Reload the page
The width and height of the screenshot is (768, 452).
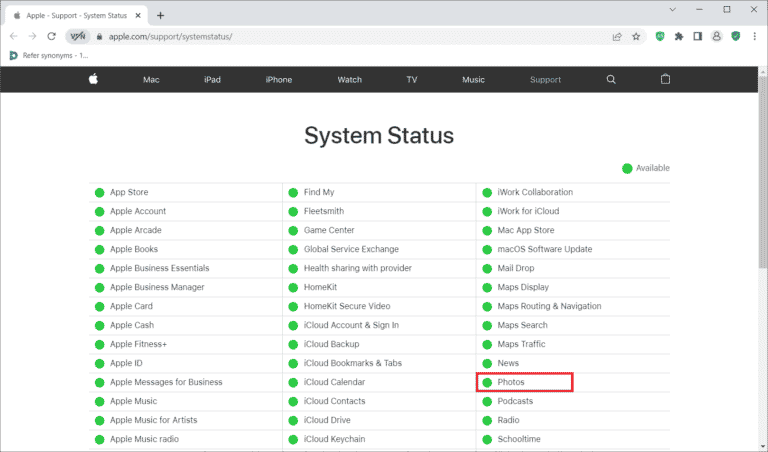(52, 36)
